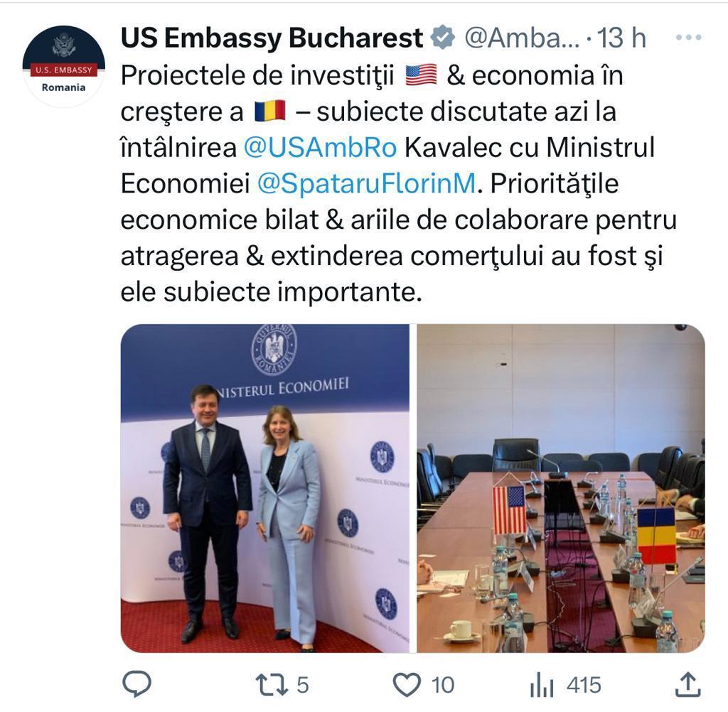Open the three-dot more options menu
This screenshot has height=712, width=728.
[x=688, y=38]
